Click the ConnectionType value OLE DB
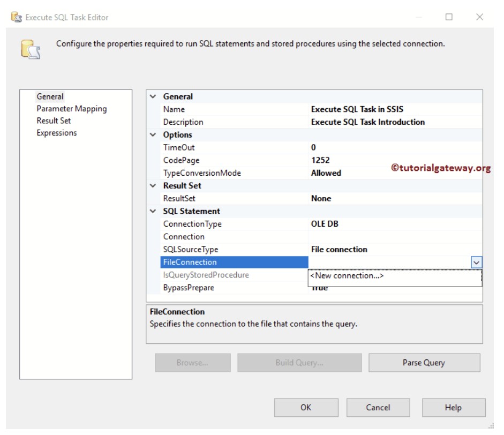504x435 pixels. pos(325,224)
